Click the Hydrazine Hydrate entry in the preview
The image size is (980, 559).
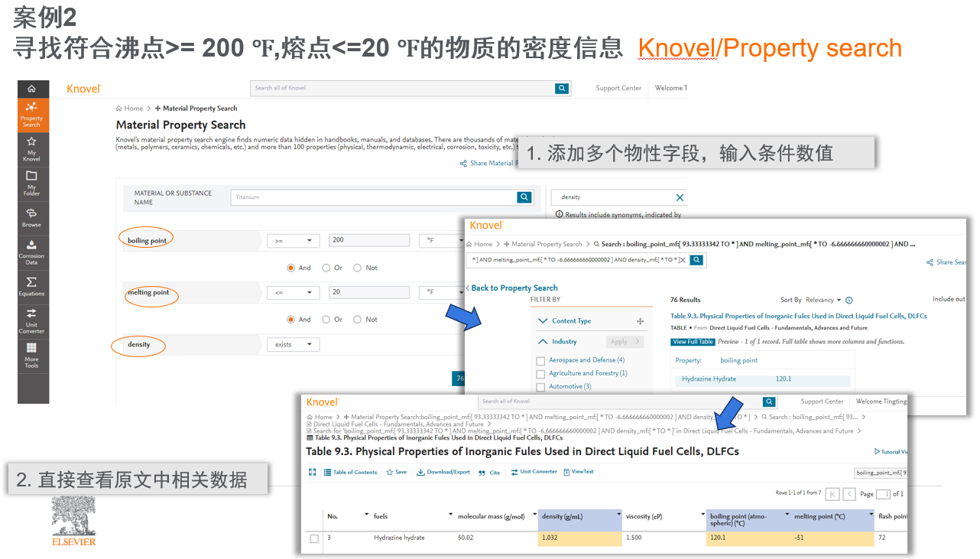[x=709, y=379]
